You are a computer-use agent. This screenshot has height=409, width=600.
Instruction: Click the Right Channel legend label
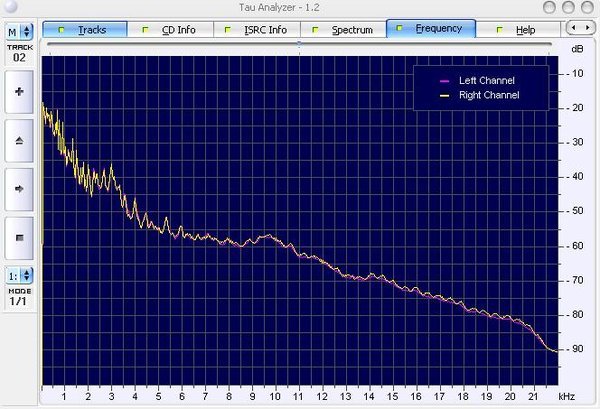point(489,95)
